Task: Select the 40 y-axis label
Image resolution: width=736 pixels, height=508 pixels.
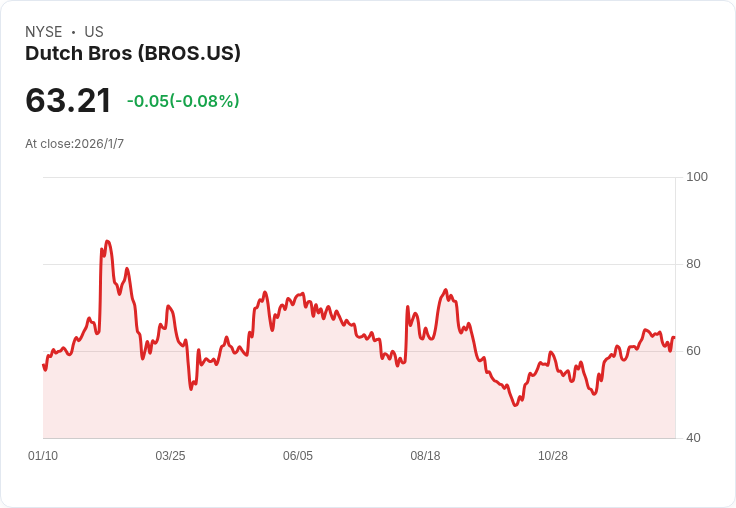Action: (x=693, y=438)
